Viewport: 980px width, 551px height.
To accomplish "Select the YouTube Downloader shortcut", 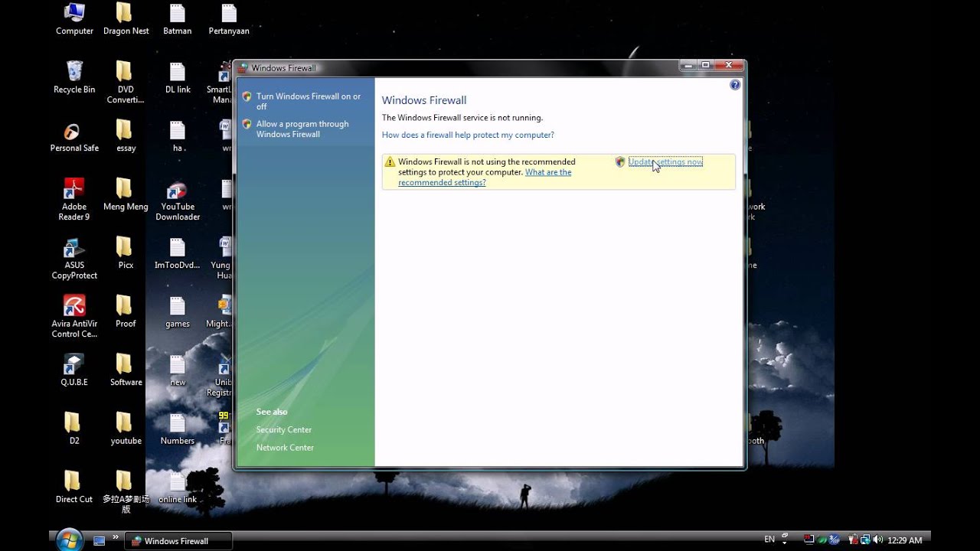I will pyautogui.click(x=177, y=199).
